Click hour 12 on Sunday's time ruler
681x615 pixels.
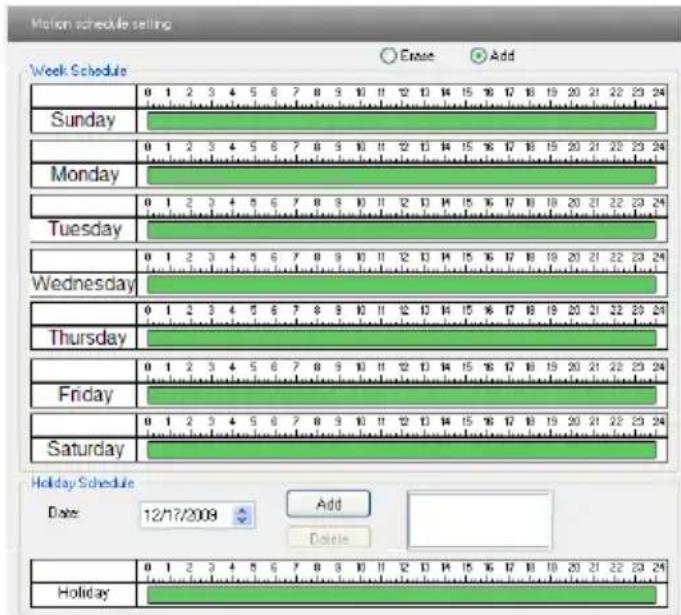[403, 93]
